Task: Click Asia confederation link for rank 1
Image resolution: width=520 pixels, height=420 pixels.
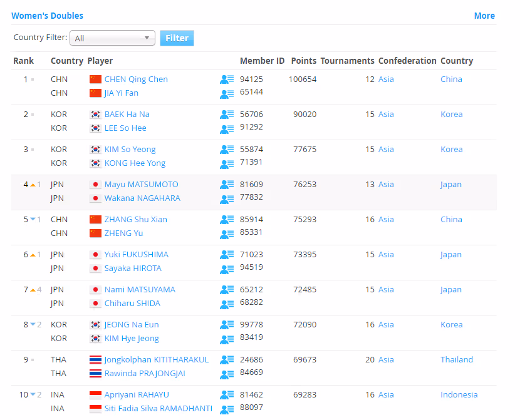Action: pyautogui.click(x=386, y=79)
